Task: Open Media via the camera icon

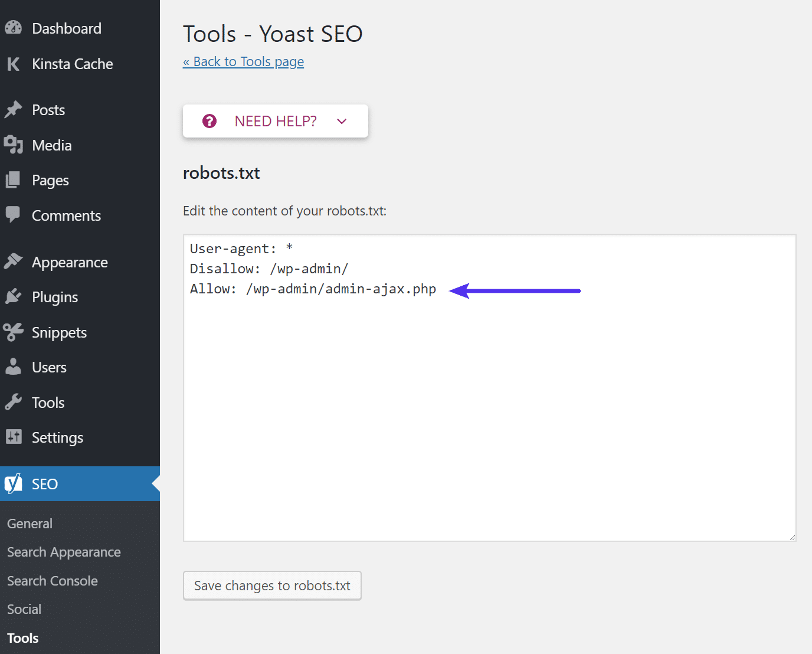Action: [13, 145]
